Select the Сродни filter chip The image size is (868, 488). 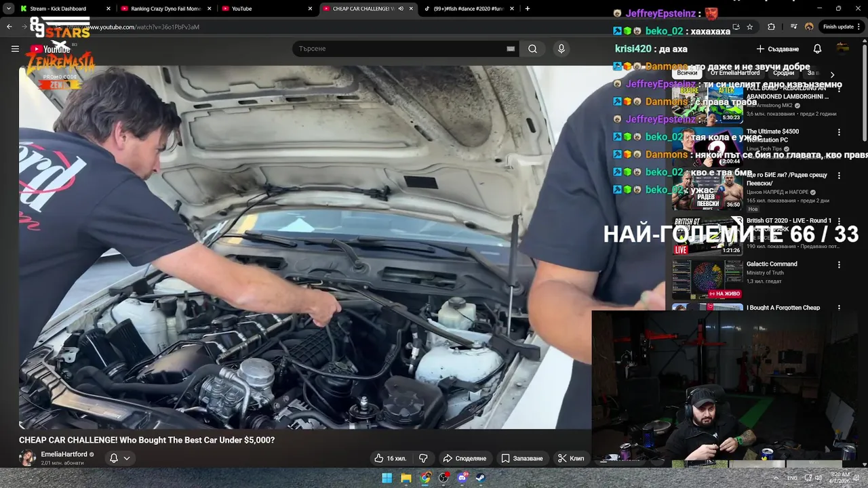(x=783, y=73)
